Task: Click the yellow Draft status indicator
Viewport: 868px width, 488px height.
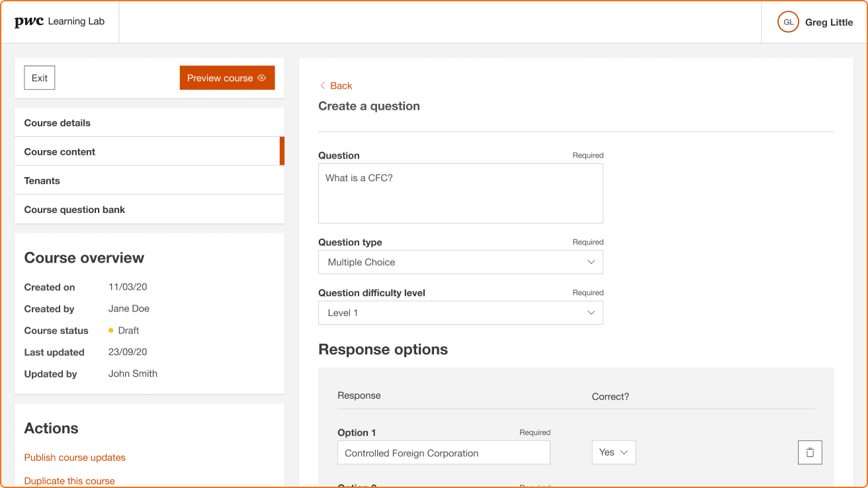Action: tap(111, 331)
